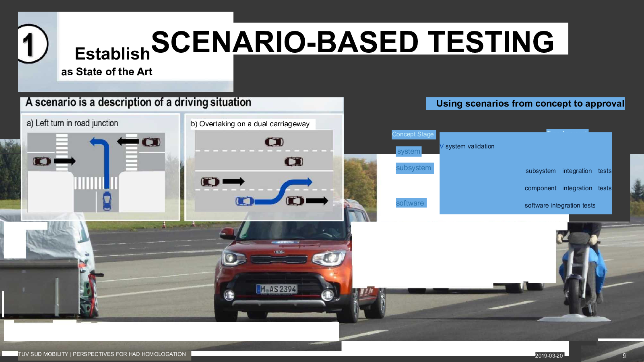644x362 pixels.
Task: Click the 'system' stage label
Action: pyautogui.click(x=409, y=151)
